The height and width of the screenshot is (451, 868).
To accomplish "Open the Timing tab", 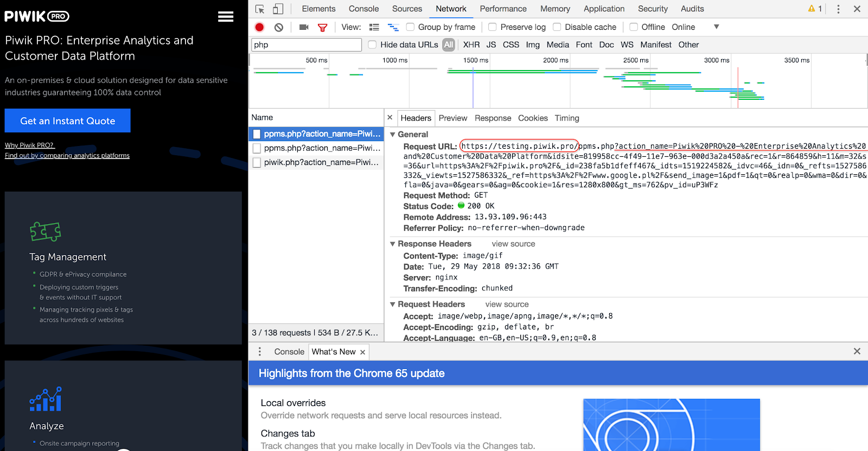I will point(567,118).
